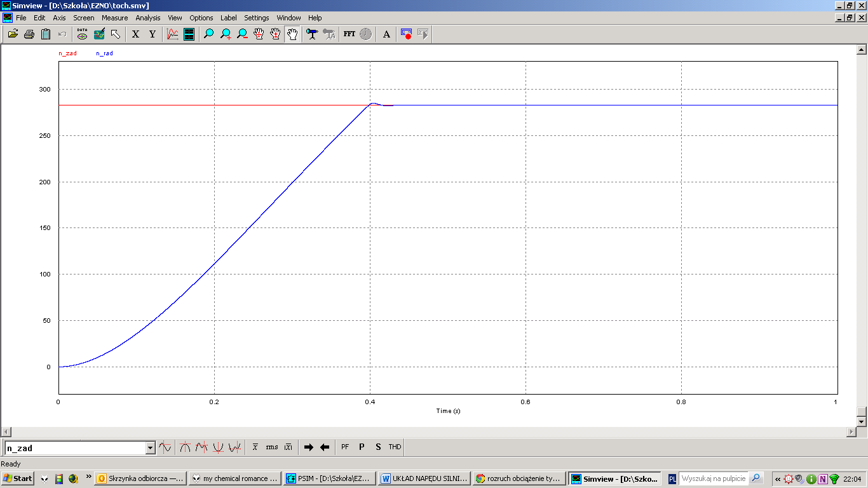Image resolution: width=868 pixels, height=488 pixels.
Task: Click the rms calculation button
Action: pyautogui.click(x=272, y=447)
